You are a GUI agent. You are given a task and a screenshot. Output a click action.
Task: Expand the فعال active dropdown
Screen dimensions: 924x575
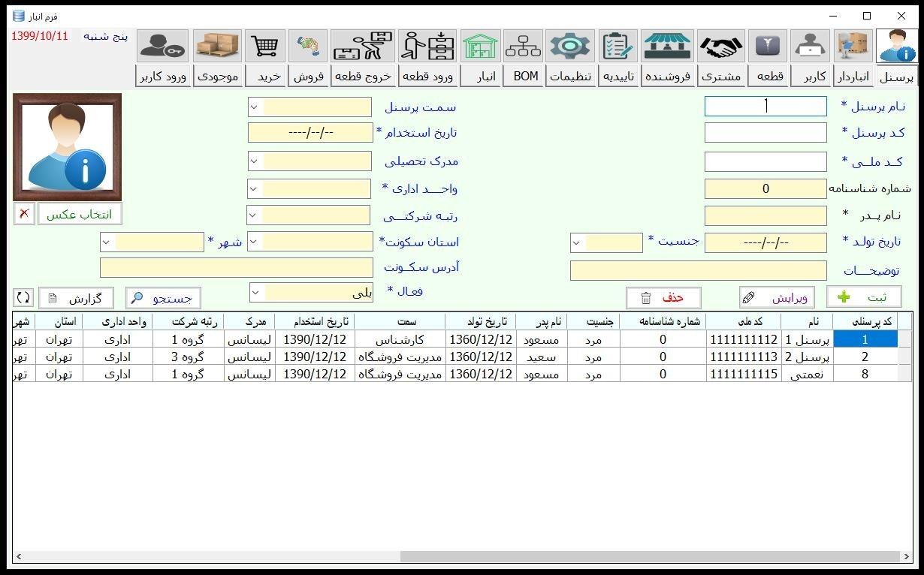tap(255, 292)
